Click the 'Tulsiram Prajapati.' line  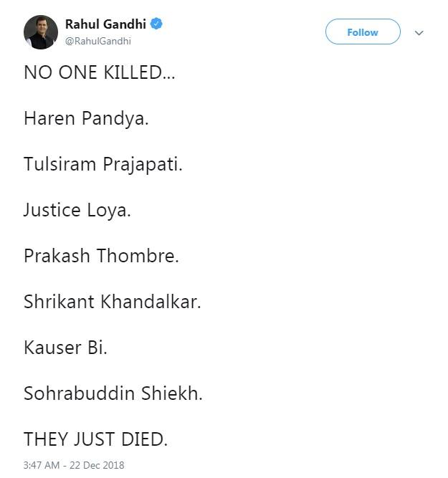103,164
